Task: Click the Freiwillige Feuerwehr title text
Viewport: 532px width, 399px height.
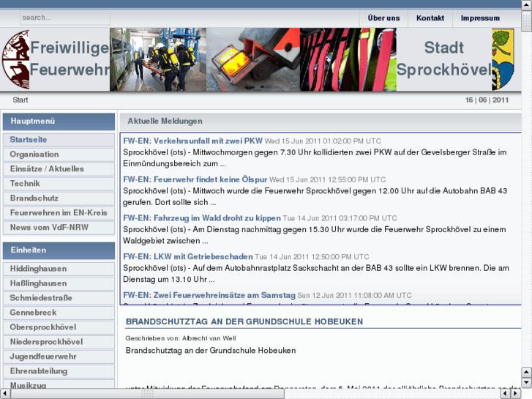Action: tap(70, 59)
